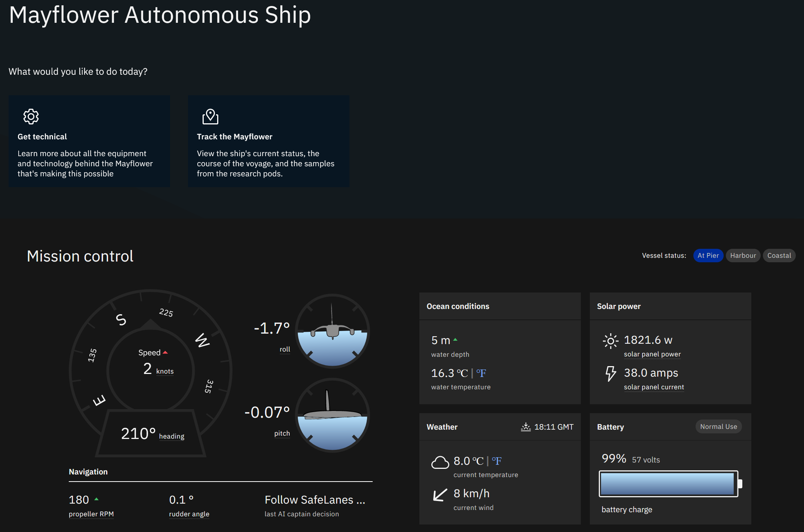Image resolution: width=804 pixels, height=532 pixels.
Task: Click the heading label link
Action: point(172,436)
